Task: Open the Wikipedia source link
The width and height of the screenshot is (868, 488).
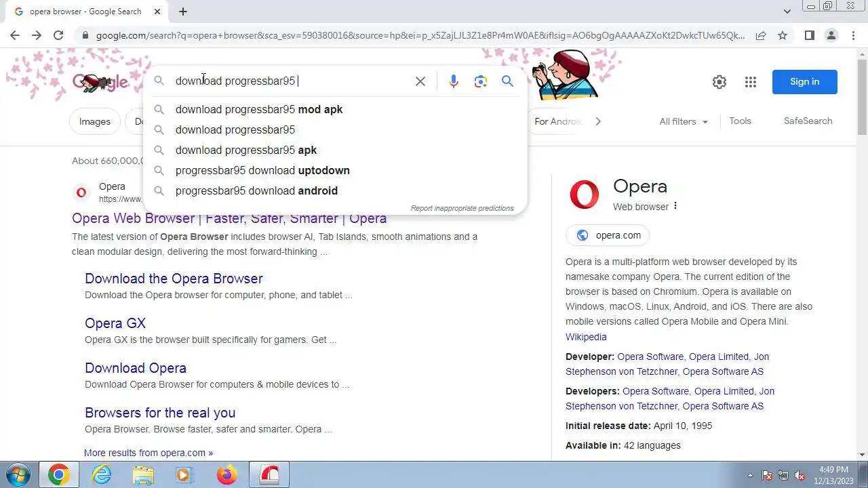Action: tap(586, 337)
